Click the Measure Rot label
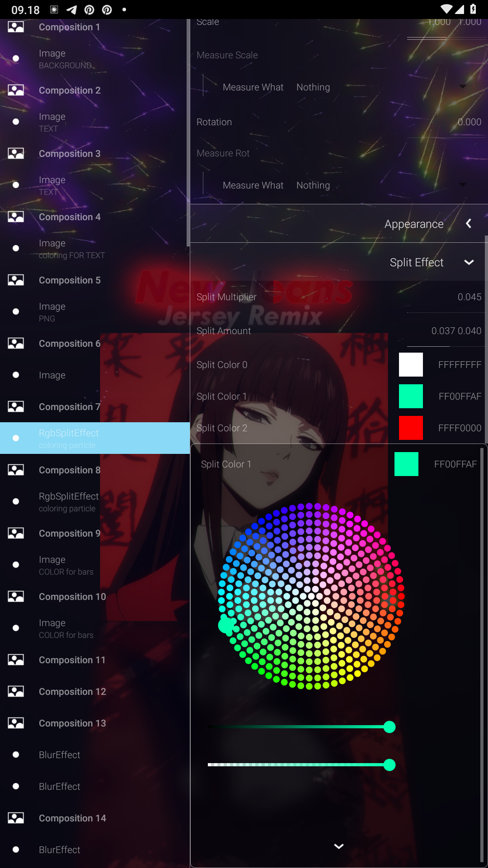488x868 pixels. pyautogui.click(x=223, y=153)
